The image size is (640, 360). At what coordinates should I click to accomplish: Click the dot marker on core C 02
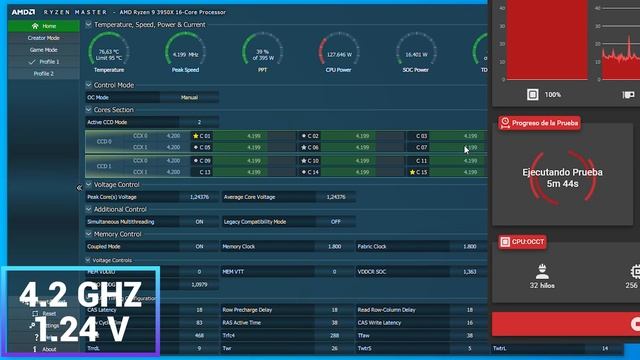[x=304, y=136]
